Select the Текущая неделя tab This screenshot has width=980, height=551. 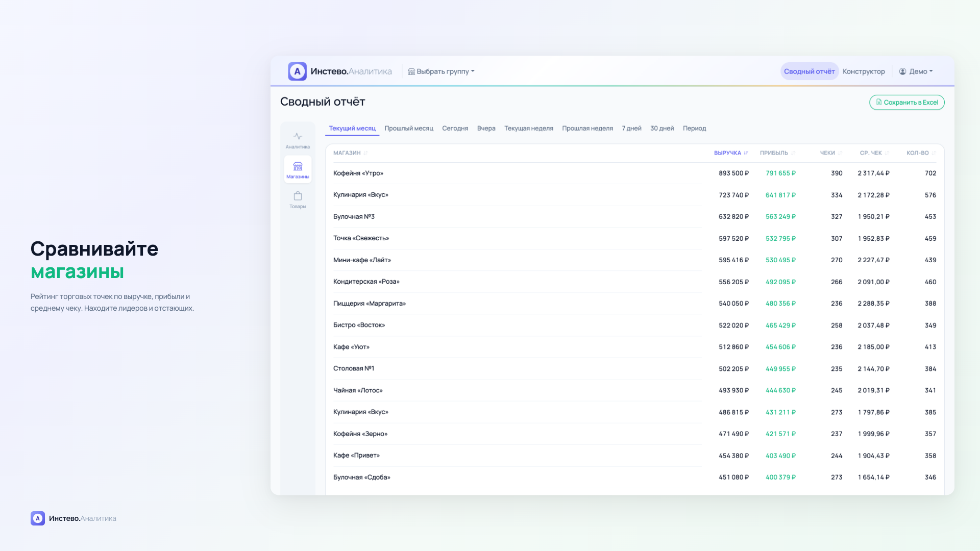tap(529, 129)
